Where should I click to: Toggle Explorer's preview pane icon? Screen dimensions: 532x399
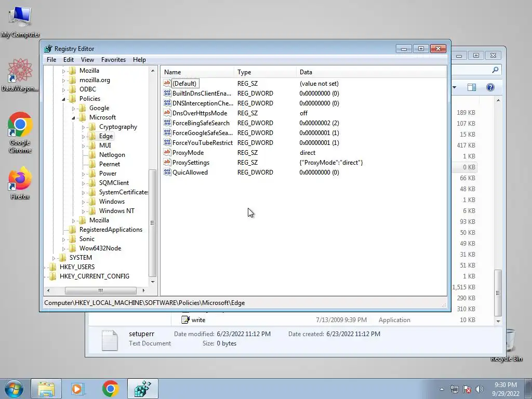(x=472, y=87)
